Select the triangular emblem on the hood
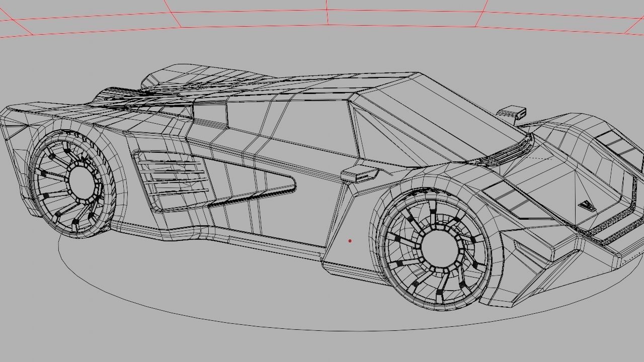644x362 pixels. click(x=587, y=206)
